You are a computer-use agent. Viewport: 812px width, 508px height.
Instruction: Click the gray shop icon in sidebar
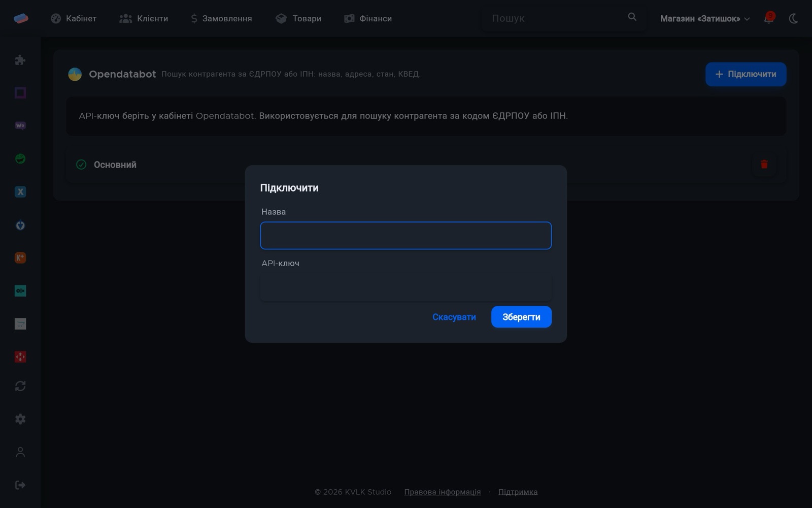pos(20,324)
